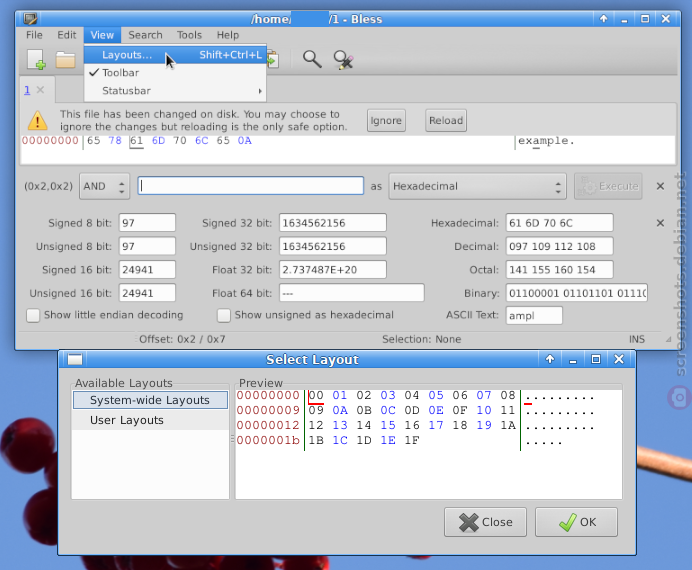This screenshot has width=692, height=570.
Task: Click hex byte 6D in the editor
Action: 158,141
